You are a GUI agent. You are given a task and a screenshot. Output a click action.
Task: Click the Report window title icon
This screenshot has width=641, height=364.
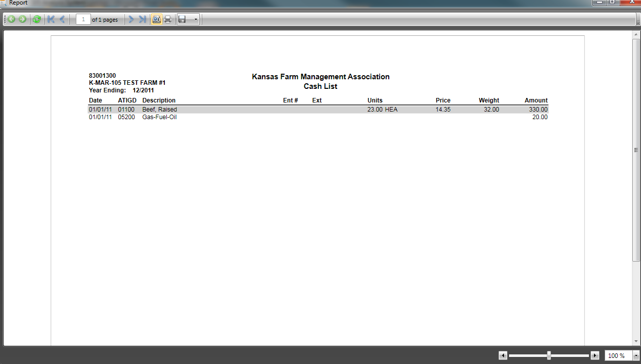(x=4, y=3)
